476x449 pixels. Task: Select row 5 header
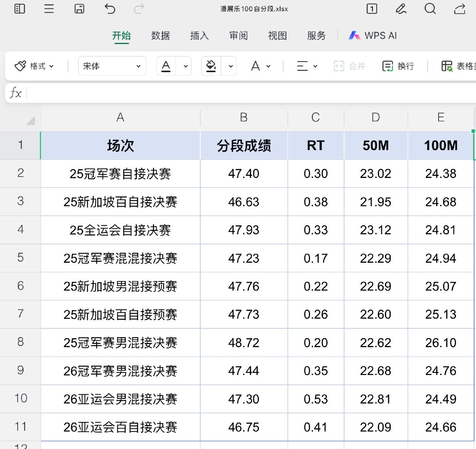[20, 258]
